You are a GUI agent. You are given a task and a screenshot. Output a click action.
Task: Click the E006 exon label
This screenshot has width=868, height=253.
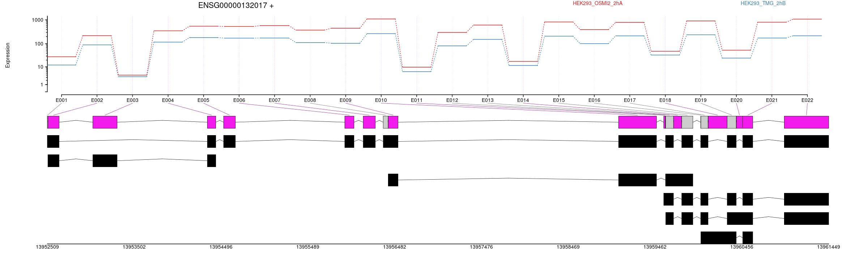[x=239, y=100]
